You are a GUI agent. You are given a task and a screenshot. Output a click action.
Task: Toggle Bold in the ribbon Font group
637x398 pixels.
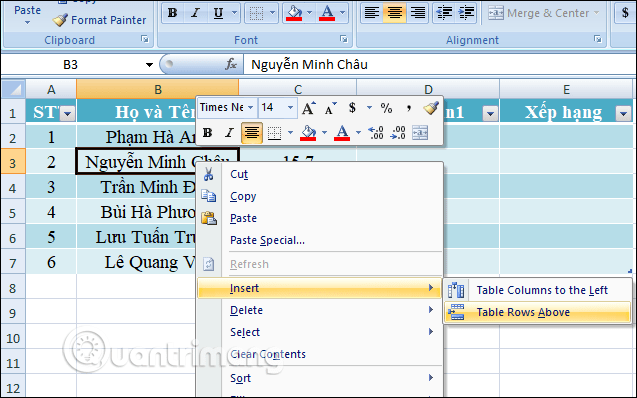[172, 13]
